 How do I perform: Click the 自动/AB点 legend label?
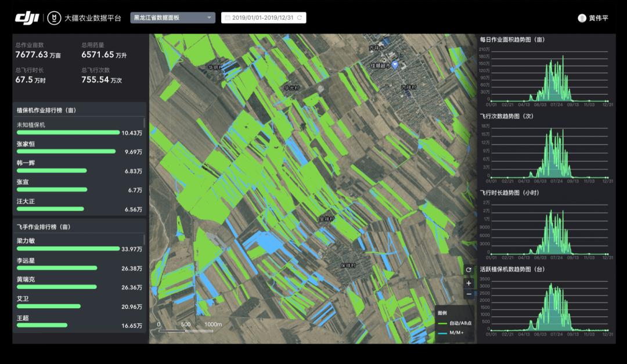[x=460, y=323]
